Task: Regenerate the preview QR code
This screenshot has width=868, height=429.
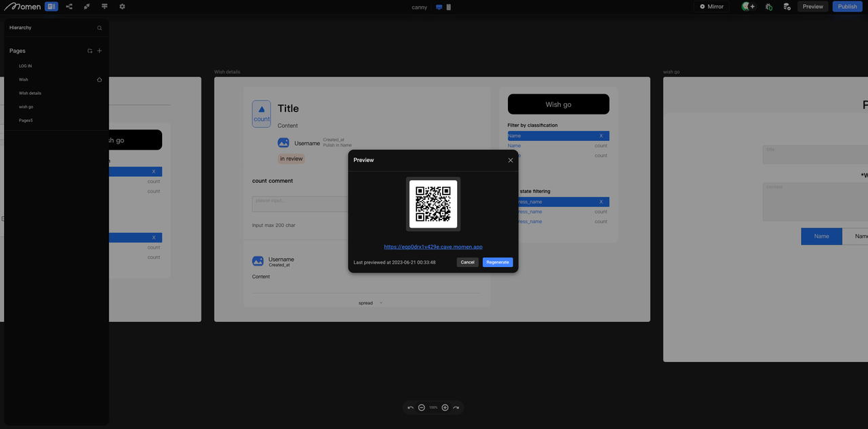Action: pos(498,262)
